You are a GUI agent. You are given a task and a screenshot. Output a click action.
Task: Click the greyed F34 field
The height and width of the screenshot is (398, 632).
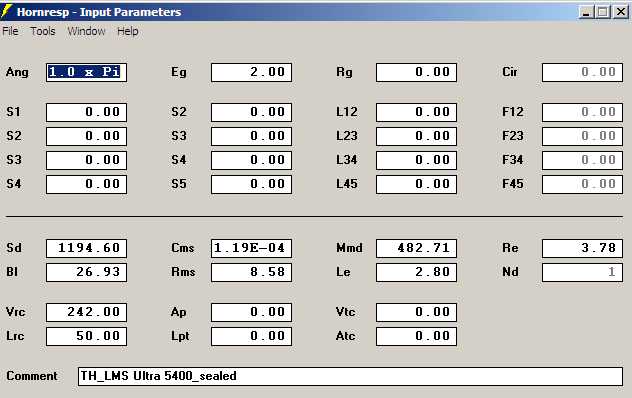coord(582,160)
